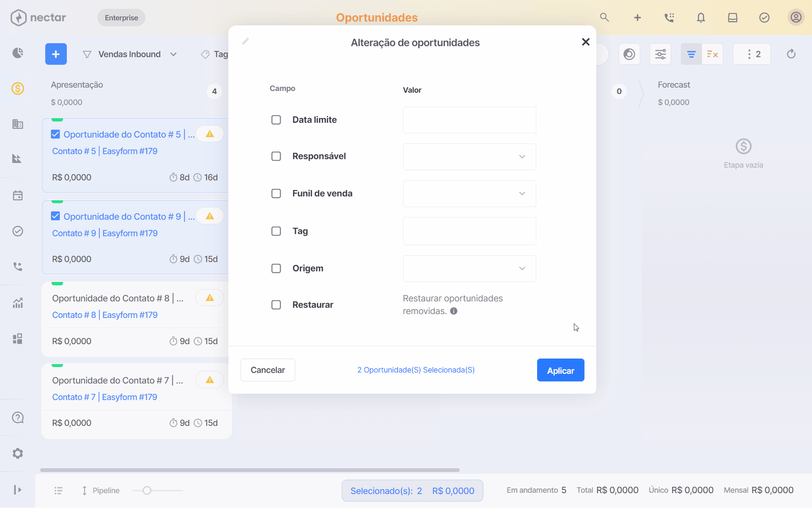Image resolution: width=812 pixels, height=508 pixels.
Task: Open the search magnifier icon
Action: 604,17
